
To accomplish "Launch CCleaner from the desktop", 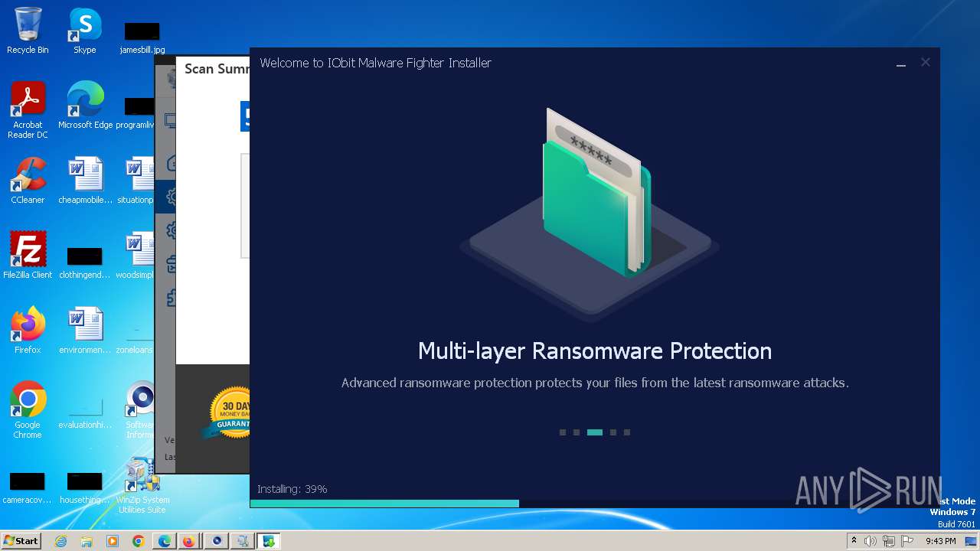I will (x=28, y=181).
